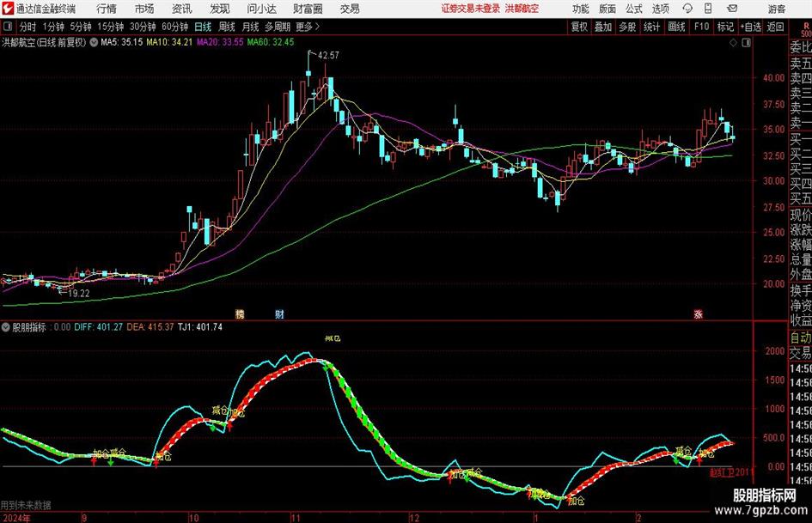Click the 财 marker on the chart
812x523 pixels.
click(x=279, y=313)
